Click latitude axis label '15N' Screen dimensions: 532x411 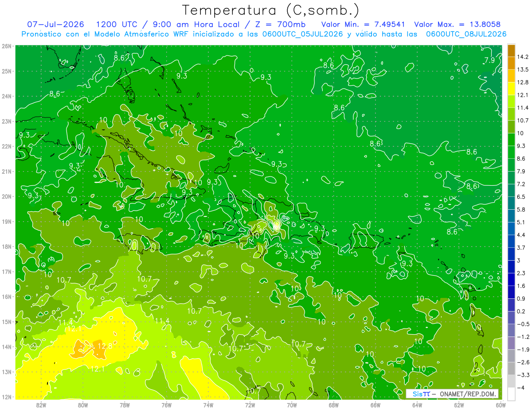click(7, 322)
